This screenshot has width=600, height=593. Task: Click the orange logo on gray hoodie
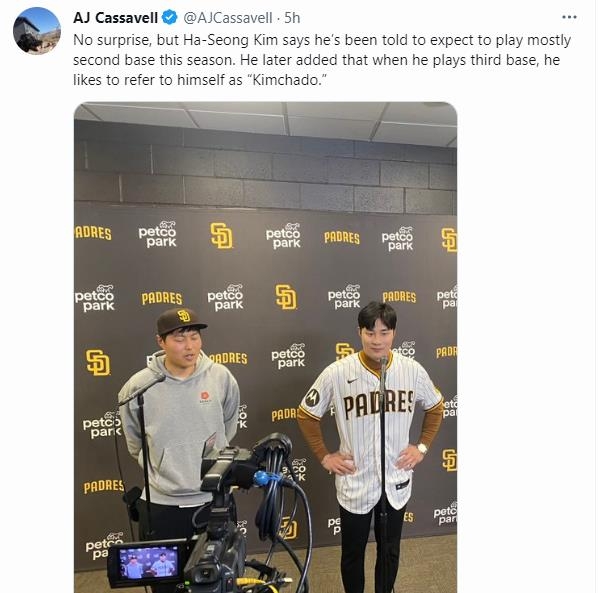tap(205, 396)
